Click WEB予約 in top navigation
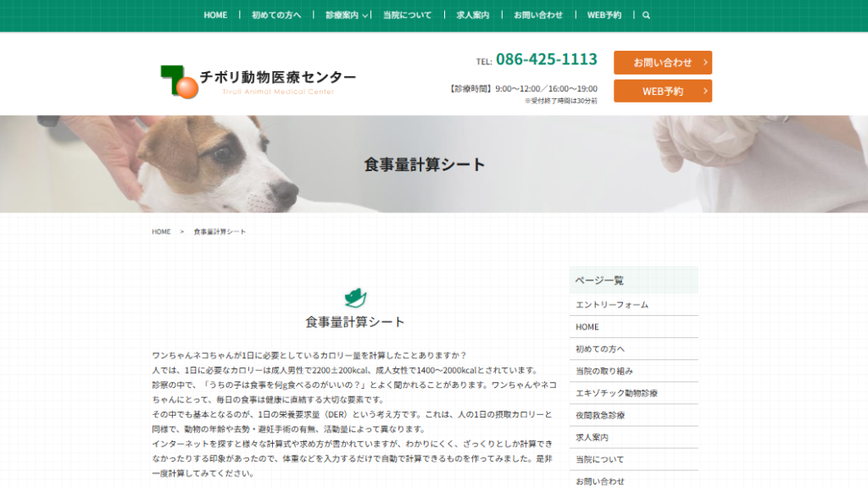The image size is (868, 487). tap(604, 15)
